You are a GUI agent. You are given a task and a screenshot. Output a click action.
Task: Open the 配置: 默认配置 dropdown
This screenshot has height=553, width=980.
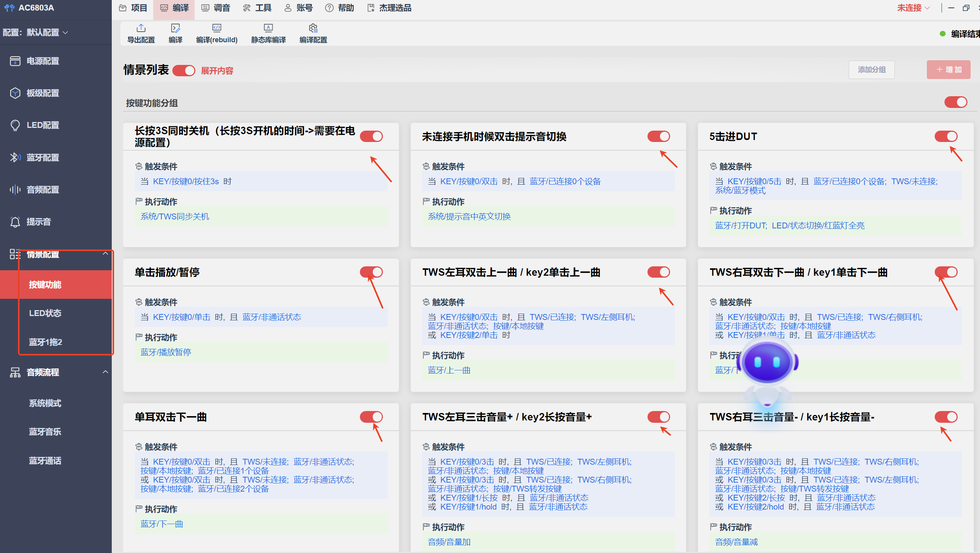tap(36, 32)
